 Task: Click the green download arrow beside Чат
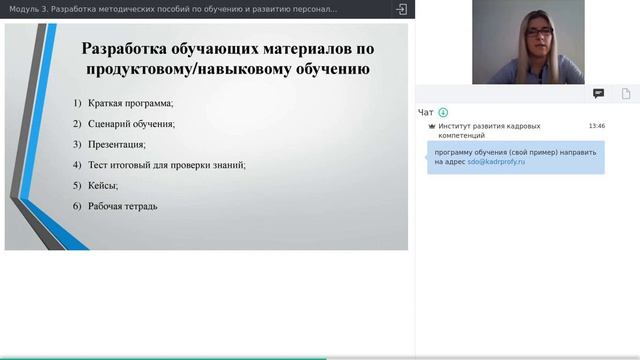tap(443, 112)
